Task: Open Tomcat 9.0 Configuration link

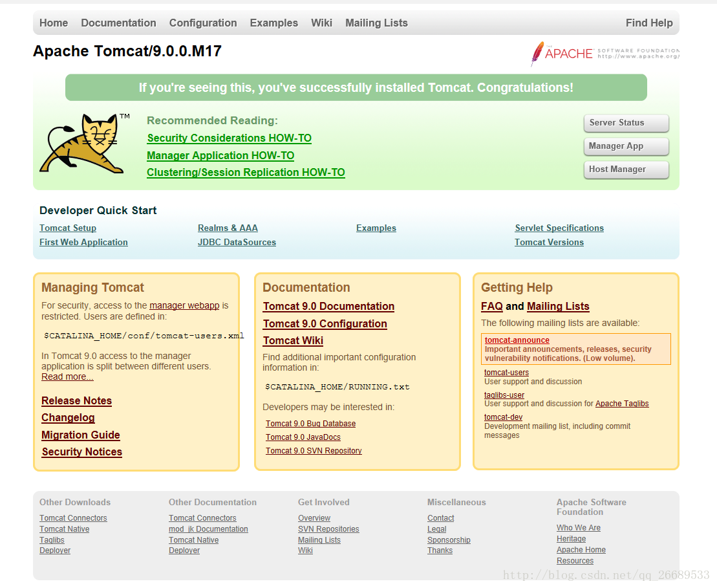Action: click(325, 324)
